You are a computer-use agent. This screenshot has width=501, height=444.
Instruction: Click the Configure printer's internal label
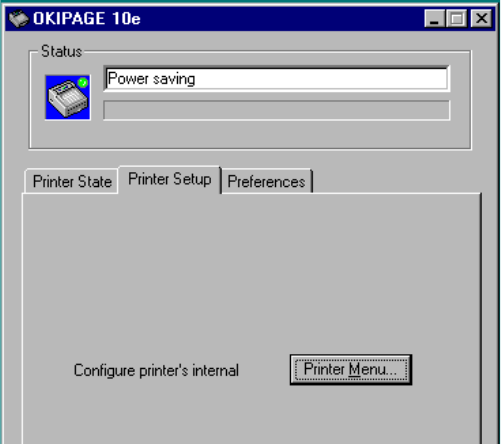156,370
